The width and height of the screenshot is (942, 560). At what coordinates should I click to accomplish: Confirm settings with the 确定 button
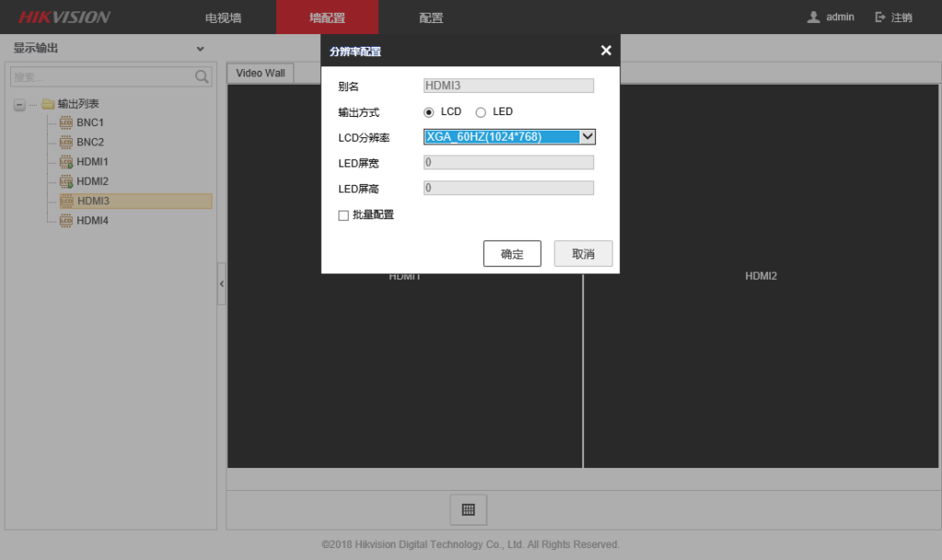(511, 254)
